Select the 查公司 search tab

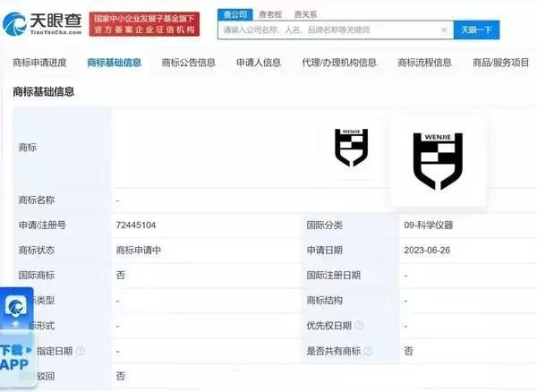[x=234, y=14]
